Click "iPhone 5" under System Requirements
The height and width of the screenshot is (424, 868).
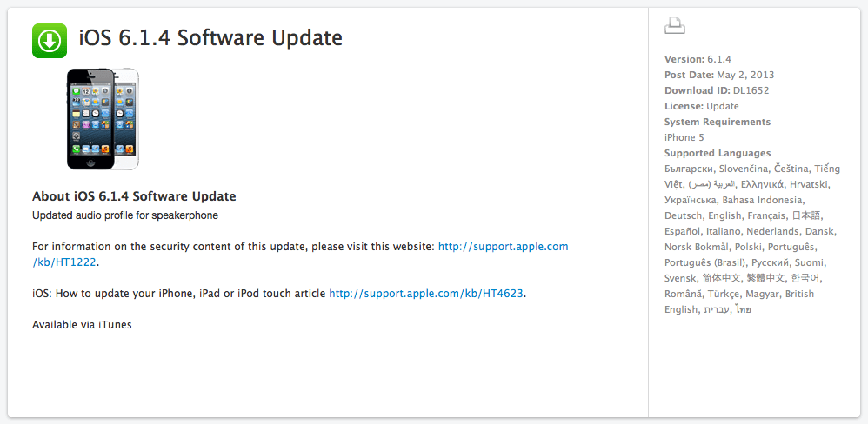(x=684, y=137)
